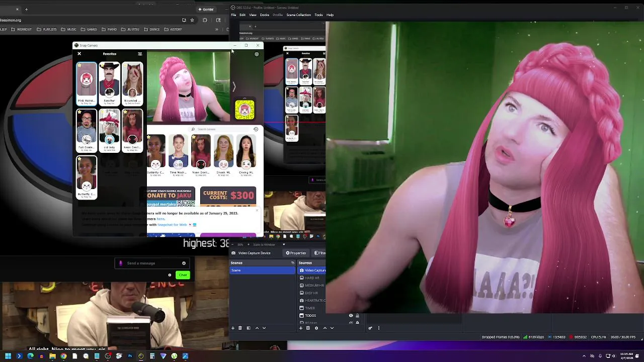Select the Pink Hairdo lens in Favorites

[x=87, y=83]
